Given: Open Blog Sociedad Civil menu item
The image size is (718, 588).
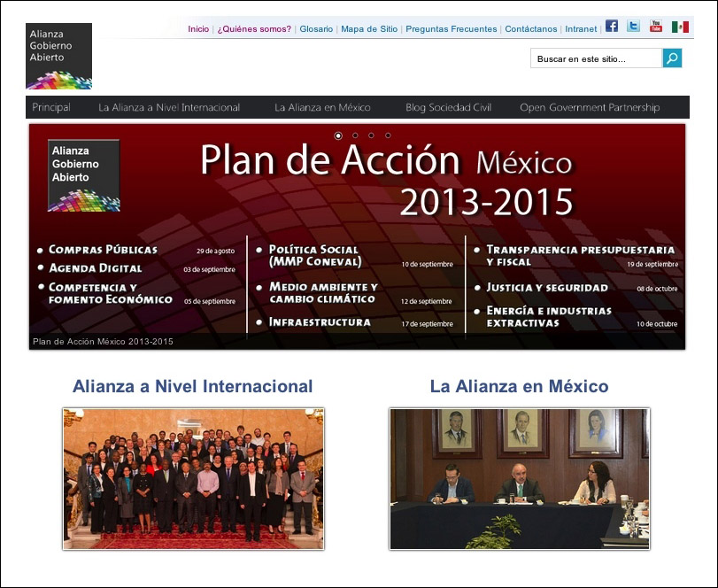Looking at the screenshot, I should (448, 108).
